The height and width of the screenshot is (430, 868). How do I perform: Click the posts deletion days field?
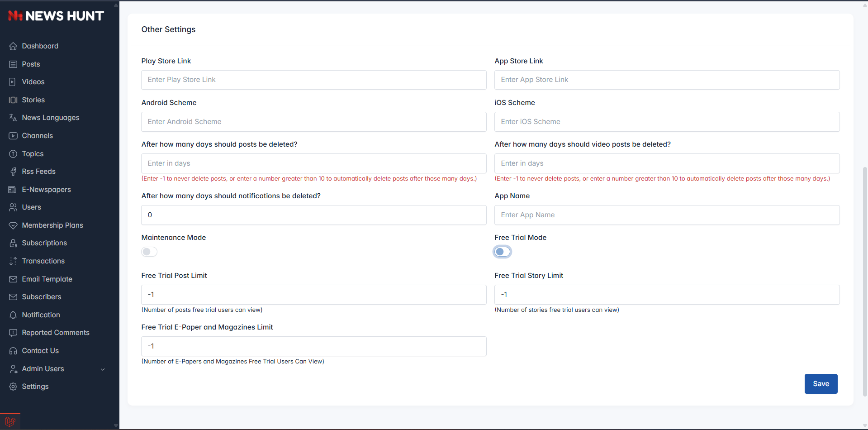pyautogui.click(x=314, y=163)
